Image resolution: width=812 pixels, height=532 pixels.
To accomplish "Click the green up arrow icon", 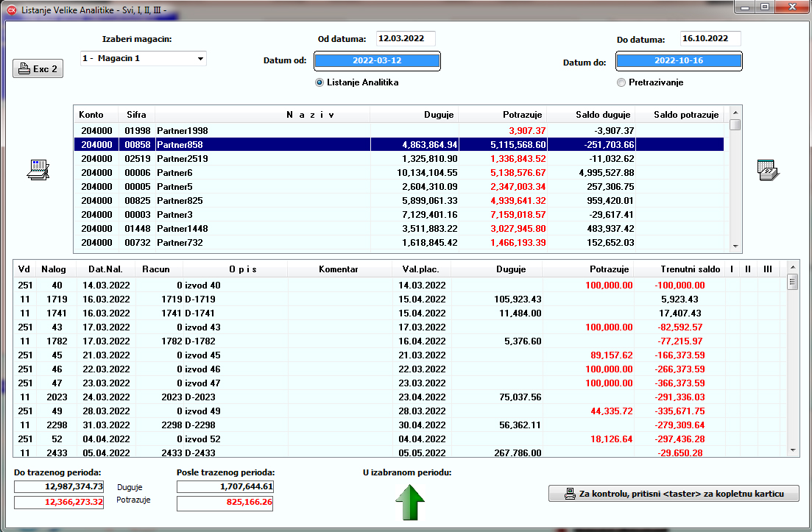I will [409, 502].
